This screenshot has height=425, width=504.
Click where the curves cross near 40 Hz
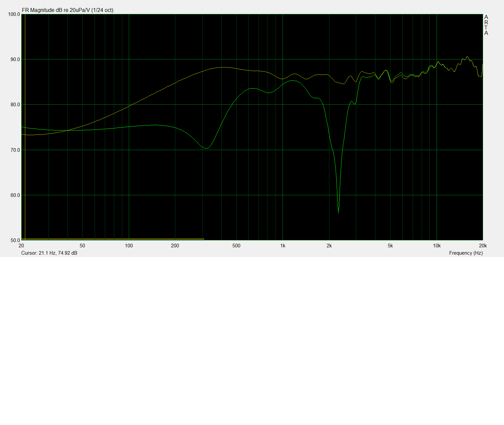tap(67, 130)
